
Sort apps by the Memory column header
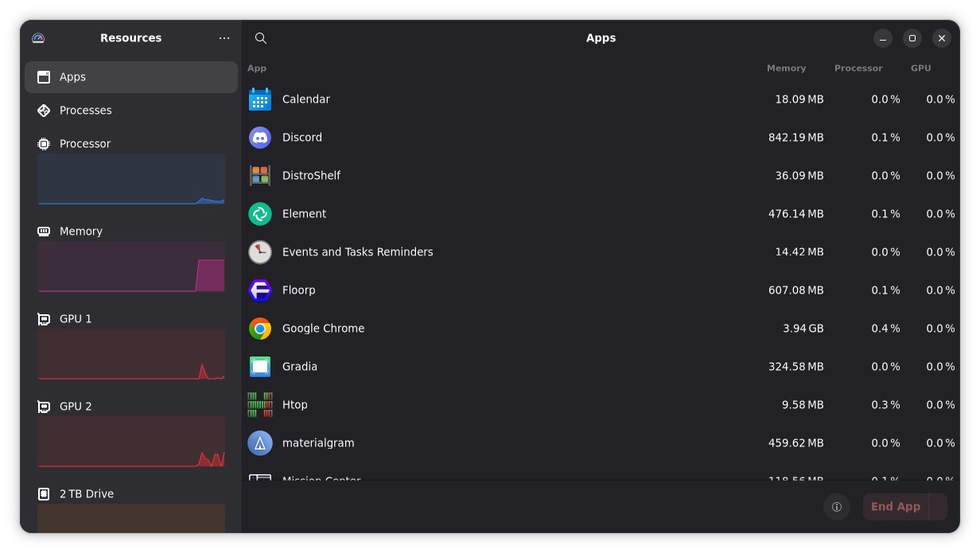coord(786,68)
